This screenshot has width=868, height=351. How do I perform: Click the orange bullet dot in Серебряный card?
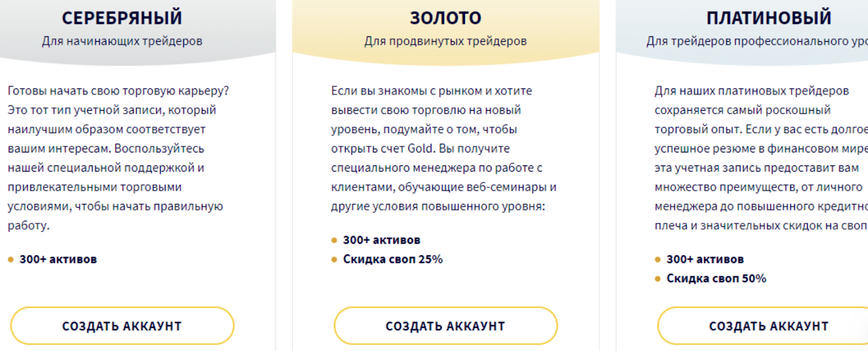[x=10, y=260]
